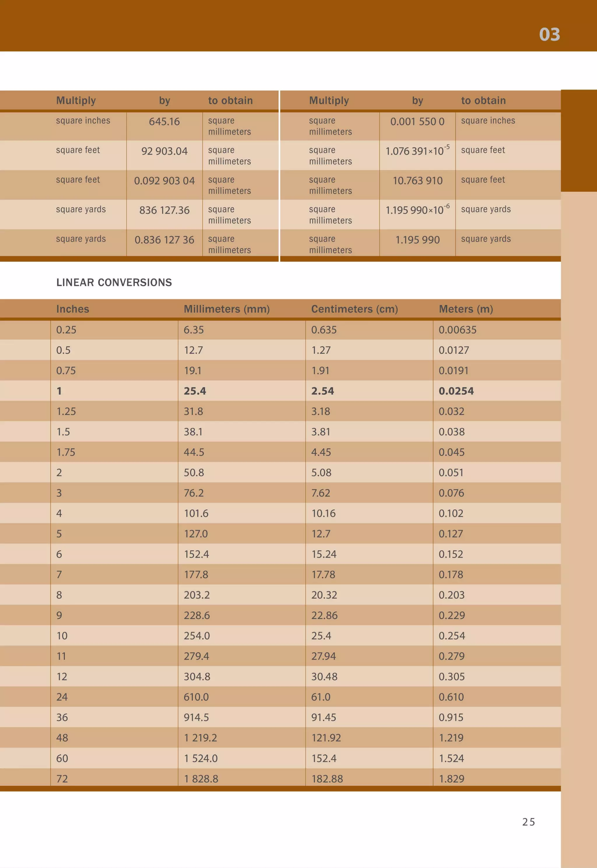
Task: Select the 1.195 990 factor cell
Action: pyautogui.click(x=417, y=240)
